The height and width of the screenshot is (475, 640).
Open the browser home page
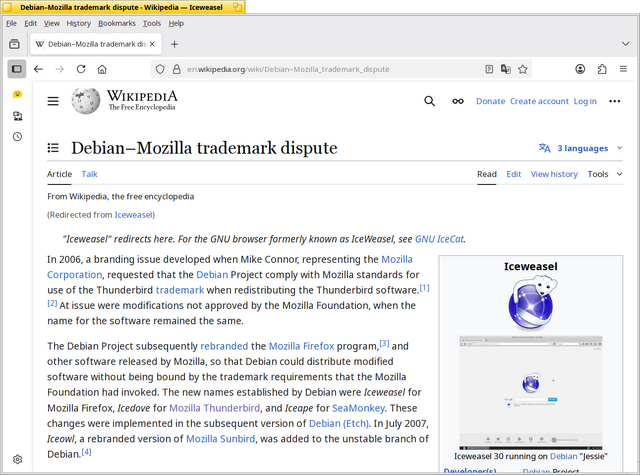pos(102,69)
